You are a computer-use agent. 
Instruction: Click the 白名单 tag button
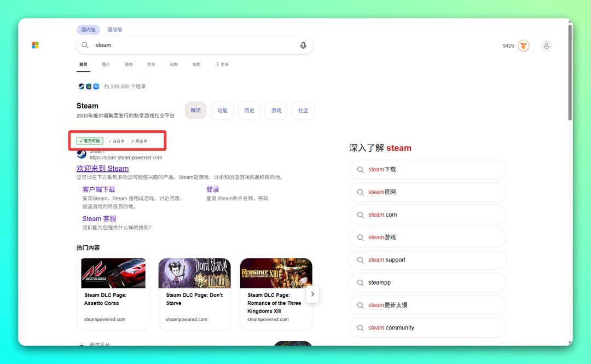(x=117, y=141)
